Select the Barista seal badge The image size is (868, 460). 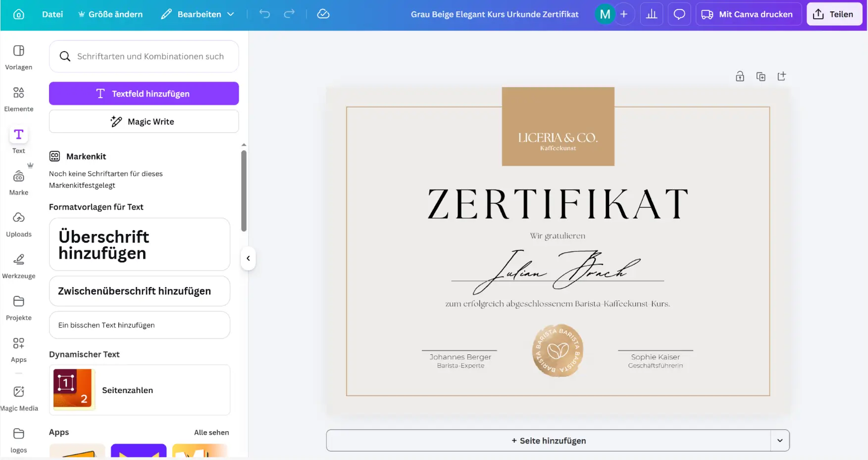[x=558, y=351]
